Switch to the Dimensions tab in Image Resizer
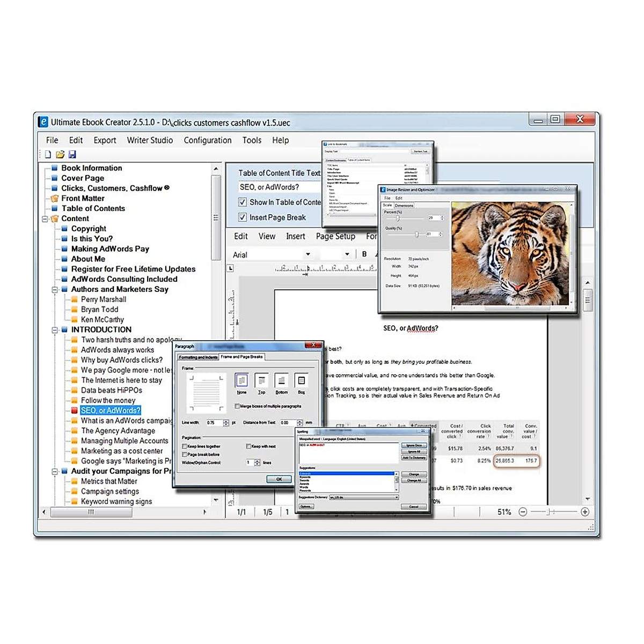Screen dimensions: 644x644 [x=404, y=205]
